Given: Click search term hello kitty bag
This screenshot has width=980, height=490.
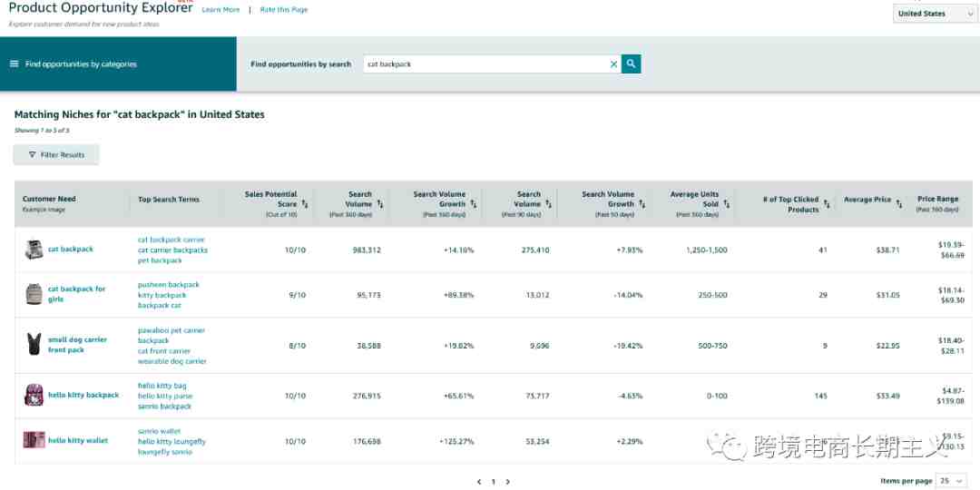Looking at the screenshot, I should (x=162, y=386).
